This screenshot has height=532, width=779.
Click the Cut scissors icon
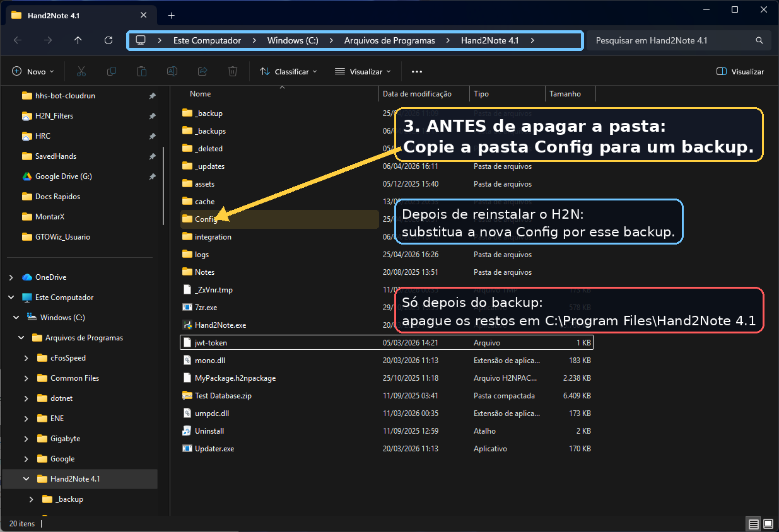(x=81, y=71)
